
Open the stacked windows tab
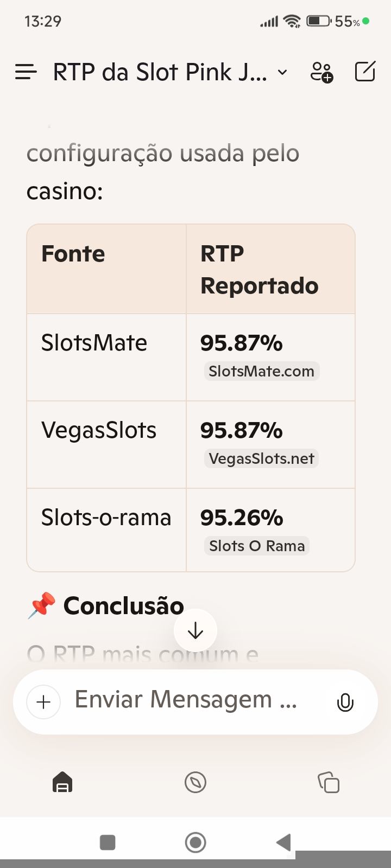[x=329, y=783]
